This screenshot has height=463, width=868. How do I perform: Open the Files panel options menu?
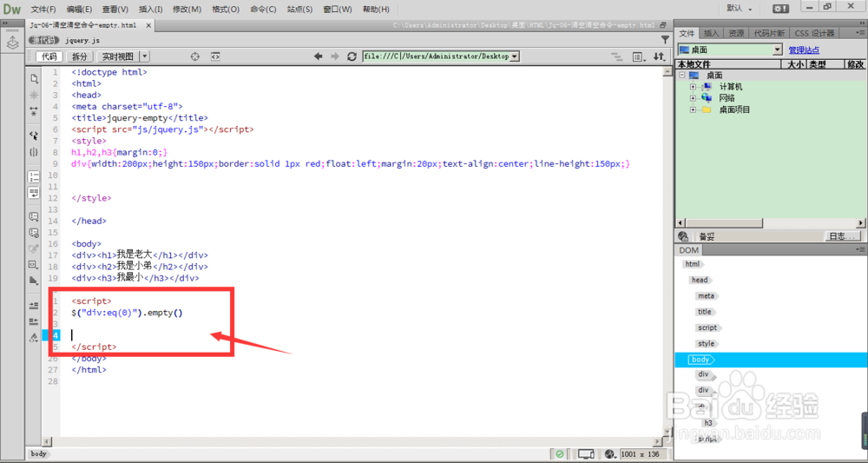(x=860, y=33)
